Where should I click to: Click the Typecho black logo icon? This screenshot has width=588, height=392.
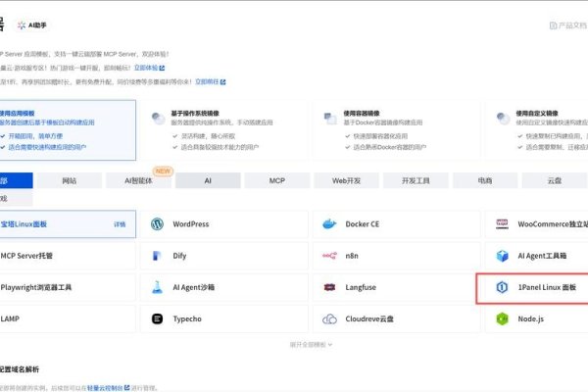[157, 318]
